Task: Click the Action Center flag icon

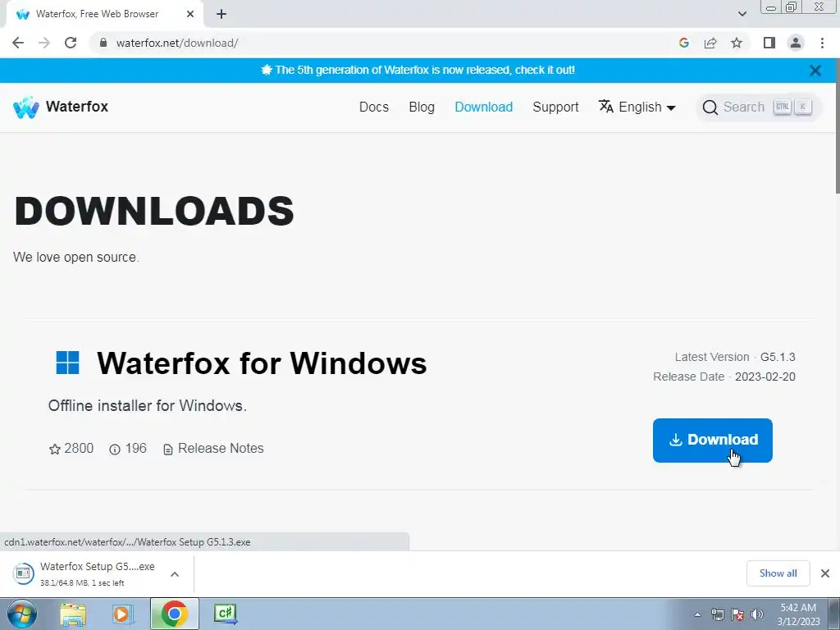Action: tap(737, 614)
